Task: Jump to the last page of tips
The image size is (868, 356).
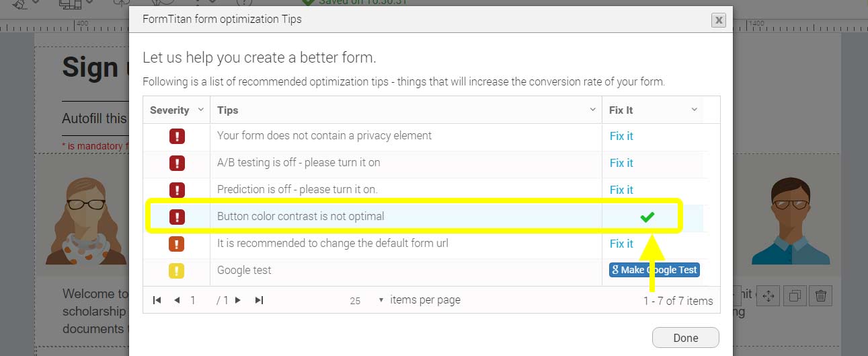Action: (259, 300)
